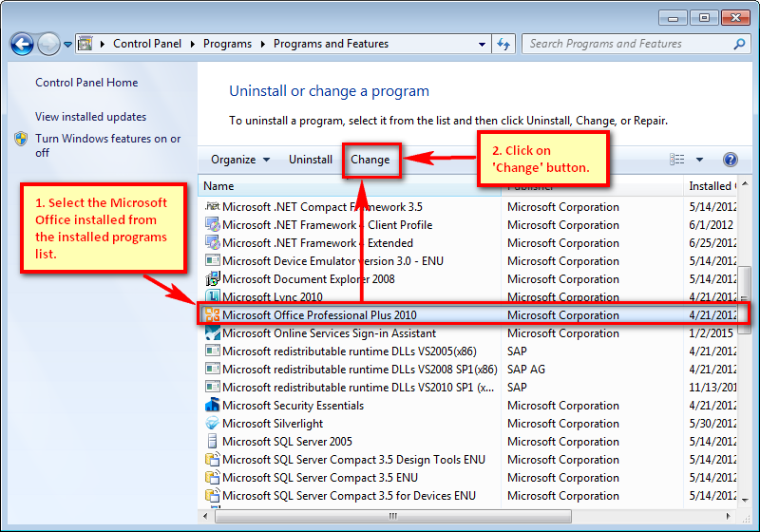Select Microsoft Security Essentials icon
Screen dimensions: 760x532
point(212,405)
